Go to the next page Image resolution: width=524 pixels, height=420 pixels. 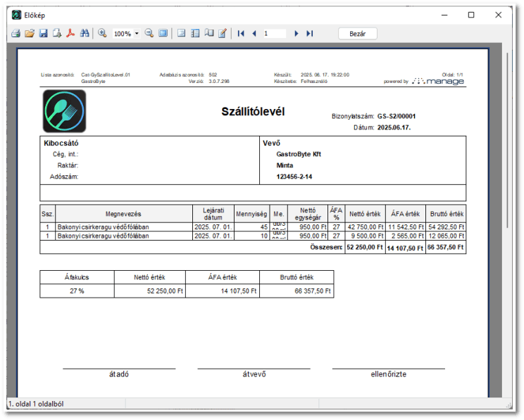pyautogui.click(x=297, y=33)
